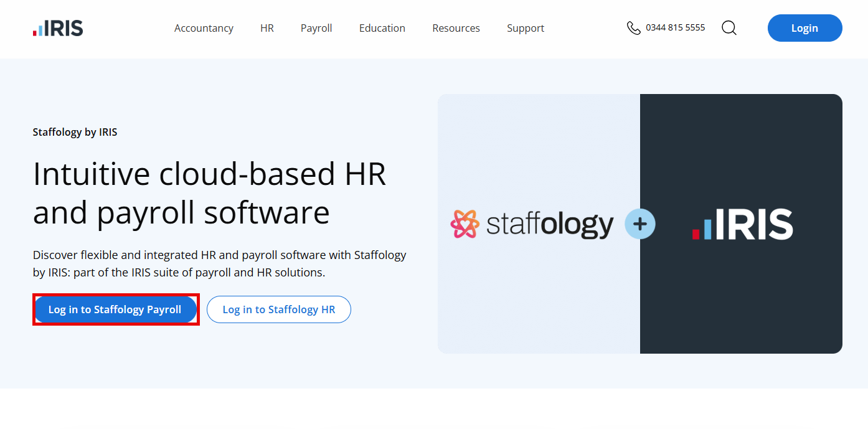
Task: Click Log in to Staffology HR
Action: 279,309
